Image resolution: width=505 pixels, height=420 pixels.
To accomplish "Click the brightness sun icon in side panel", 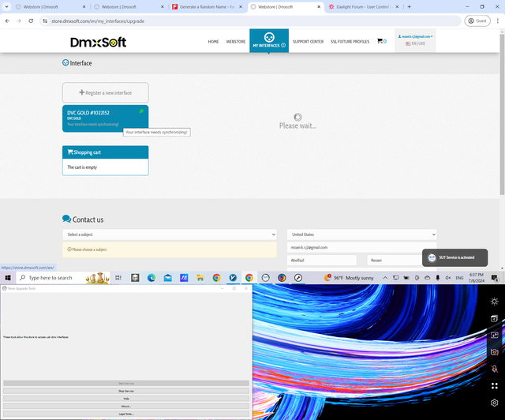I will tap(495, 302).
